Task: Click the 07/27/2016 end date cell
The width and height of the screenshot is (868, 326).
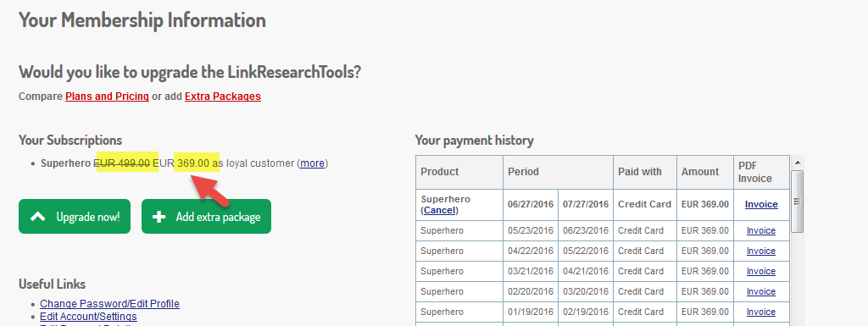Action: [586, 204]
